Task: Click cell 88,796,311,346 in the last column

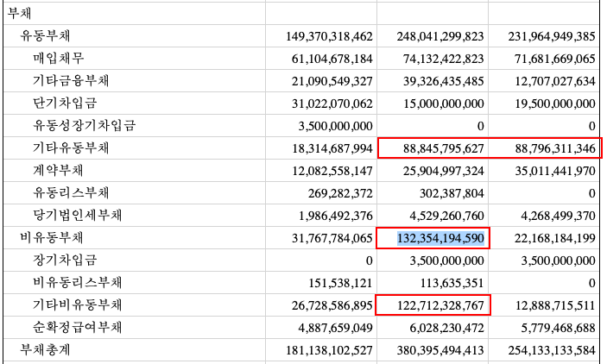Action: pos(555,148)
